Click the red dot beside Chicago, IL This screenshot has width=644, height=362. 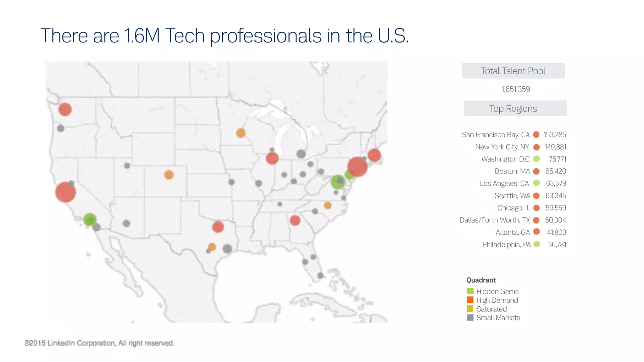pos(536,208)
